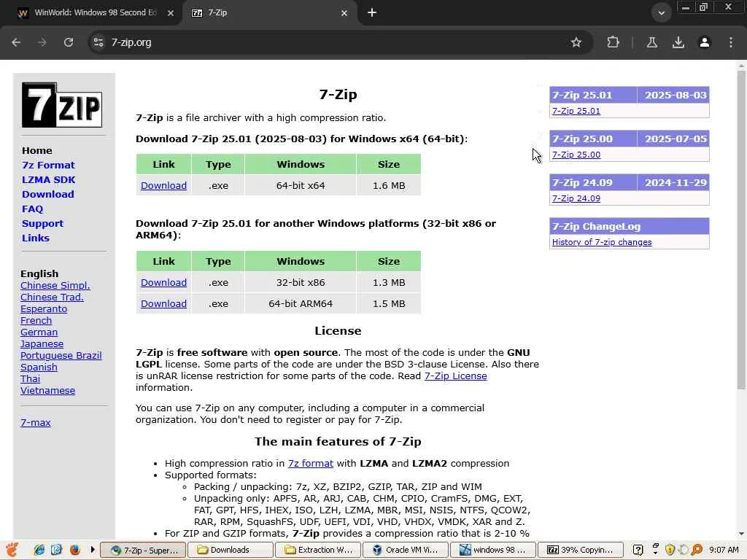Image resolution: width=747 pixels, height=560 pixels.
Task: Open the LZMA SDK sidebar link
Action: 49,180
